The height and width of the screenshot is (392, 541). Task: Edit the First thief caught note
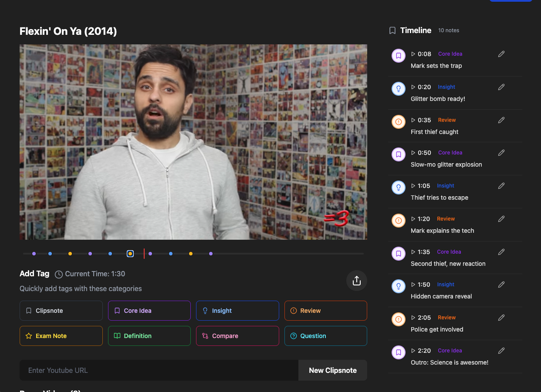click(501, 120)
